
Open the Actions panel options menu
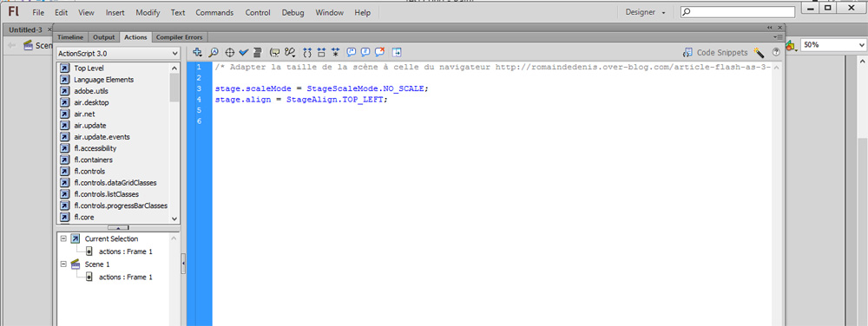tap(779, 37)
